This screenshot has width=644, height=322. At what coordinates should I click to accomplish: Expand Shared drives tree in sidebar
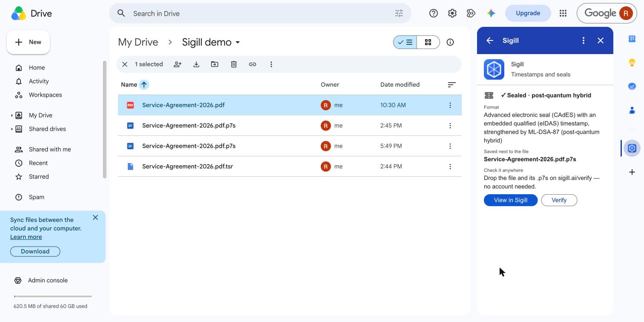coord(11,129)
